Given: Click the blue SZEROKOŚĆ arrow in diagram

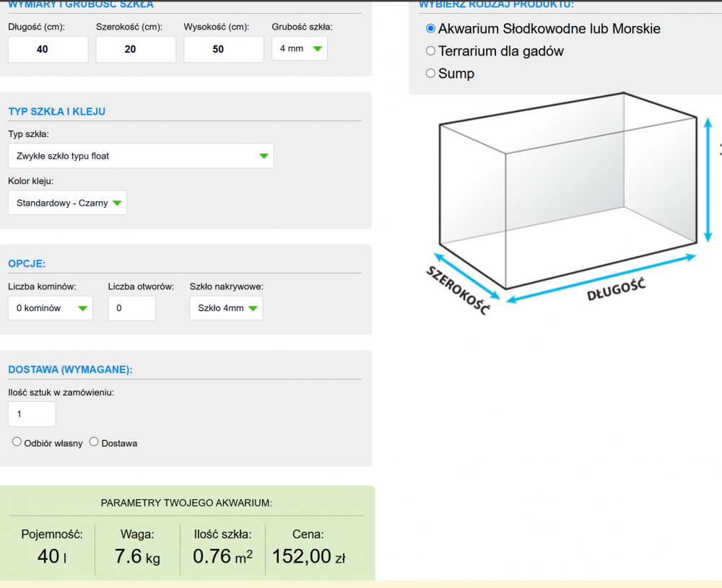Looking at the screenshot, I should [x=466, y=275].
